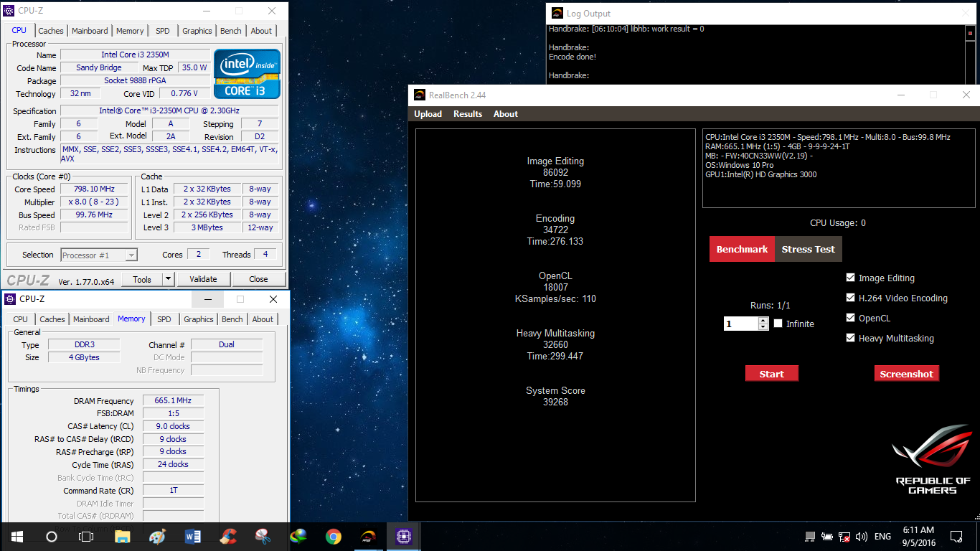Open the About menu in RealBench
The height and width of the screenshot is (551, 980).
click(506, 114)
